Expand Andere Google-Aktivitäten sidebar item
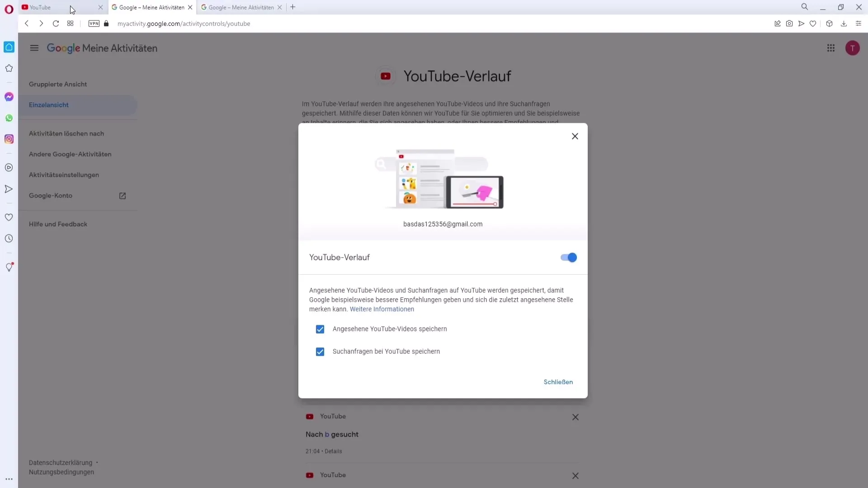Screen dimensions: 868x488 (x=70, y=154)
